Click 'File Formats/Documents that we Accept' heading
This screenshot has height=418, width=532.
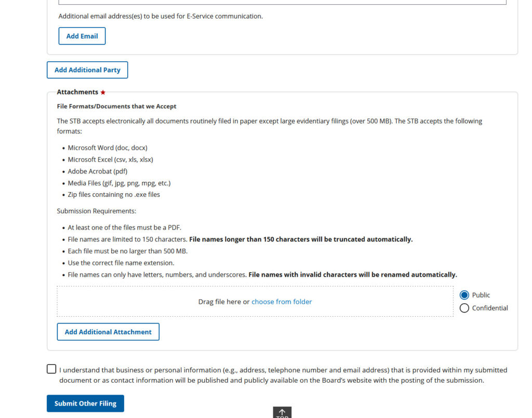click(x=116, y=106)
